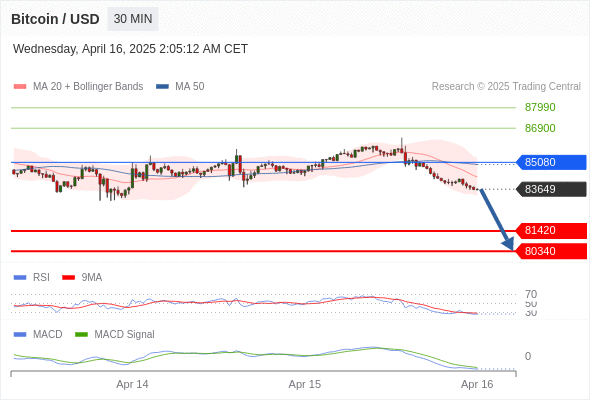Click the 30 MIN timeframe badge
The image size is (590, 400).
133,19
